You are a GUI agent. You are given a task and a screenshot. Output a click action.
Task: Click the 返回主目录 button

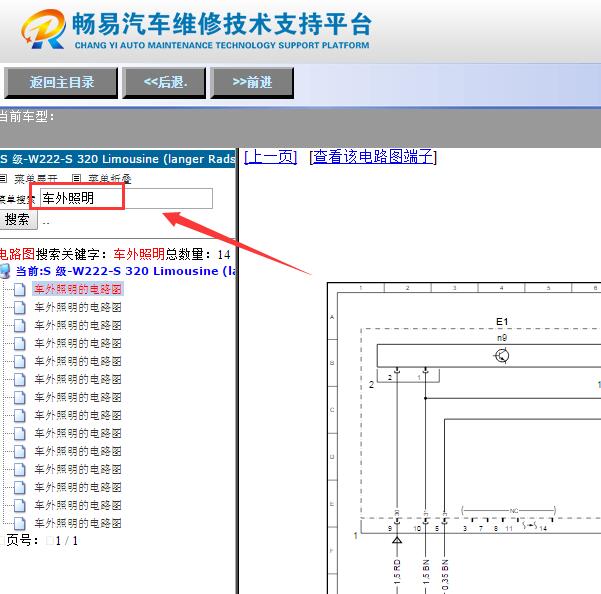coord(61,82)
